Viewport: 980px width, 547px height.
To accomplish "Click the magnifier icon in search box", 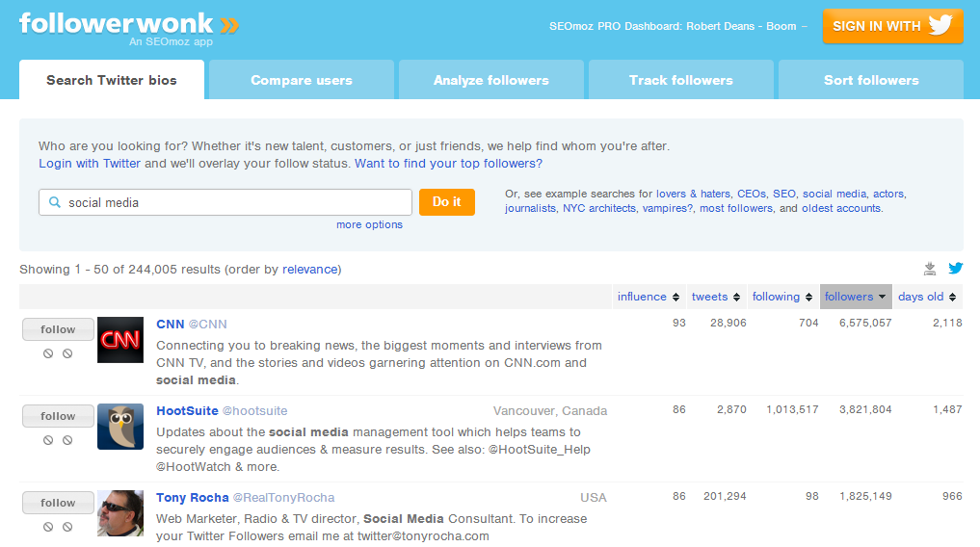I will click(x=55, y=202).
